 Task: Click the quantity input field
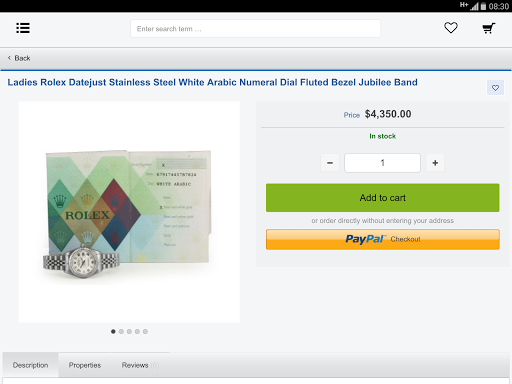382,163
